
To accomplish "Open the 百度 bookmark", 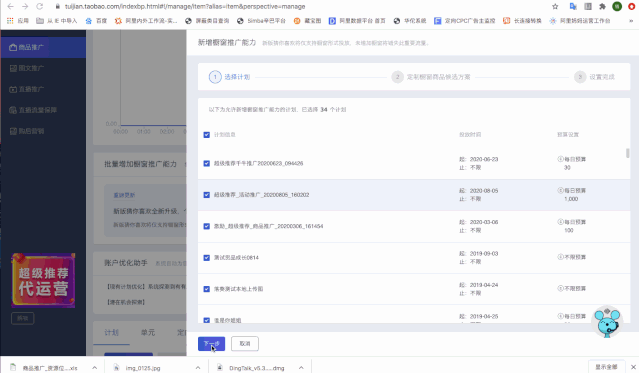I will pyautogui.click(x=96, y=21).
